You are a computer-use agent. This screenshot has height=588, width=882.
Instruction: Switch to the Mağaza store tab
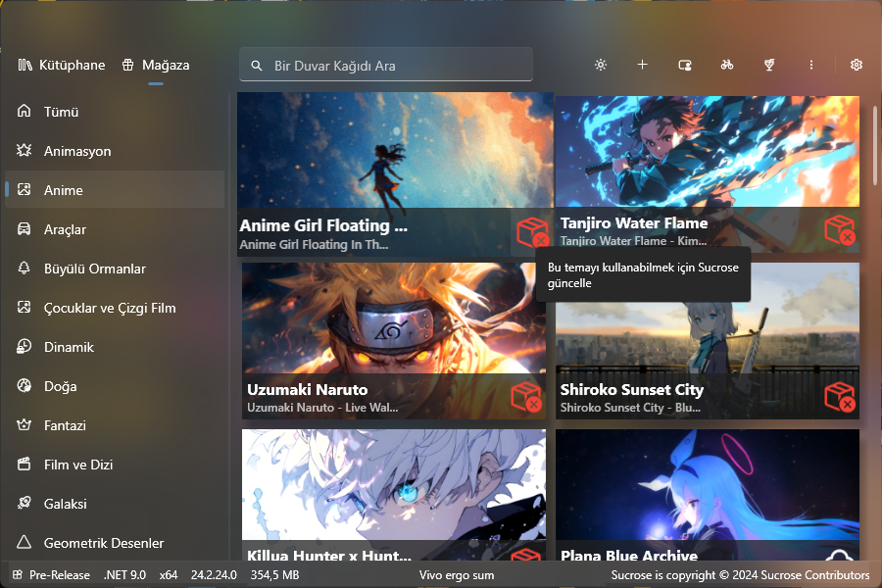coord(156,66)
